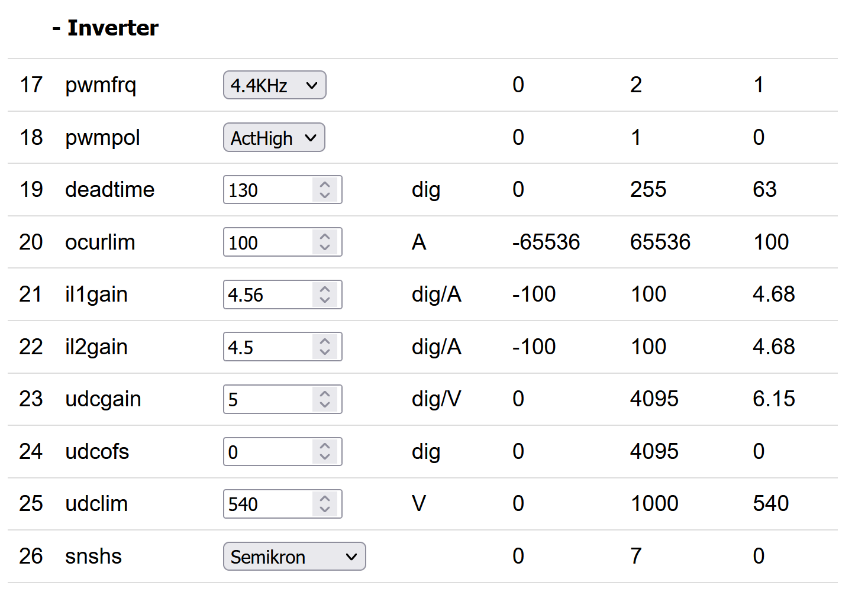Viewport: 868px width, 592px height.
Task: Click the deadtime input field
Action: point(267,190)
